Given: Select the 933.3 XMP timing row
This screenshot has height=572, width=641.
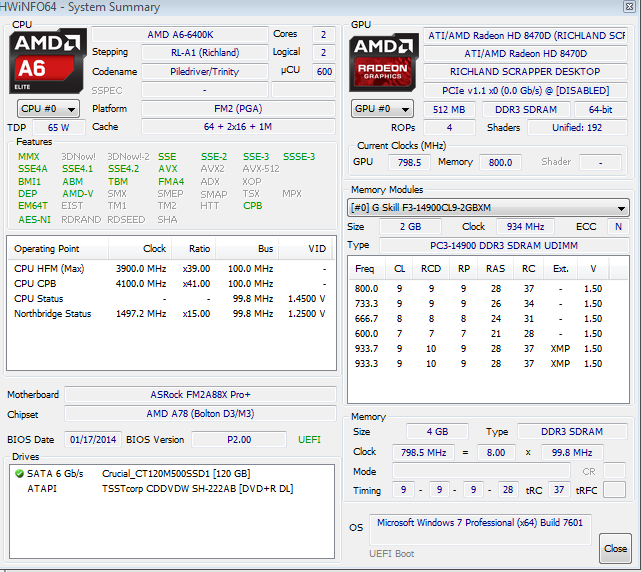Looking at the screenshot, I should tap(488, 363).
